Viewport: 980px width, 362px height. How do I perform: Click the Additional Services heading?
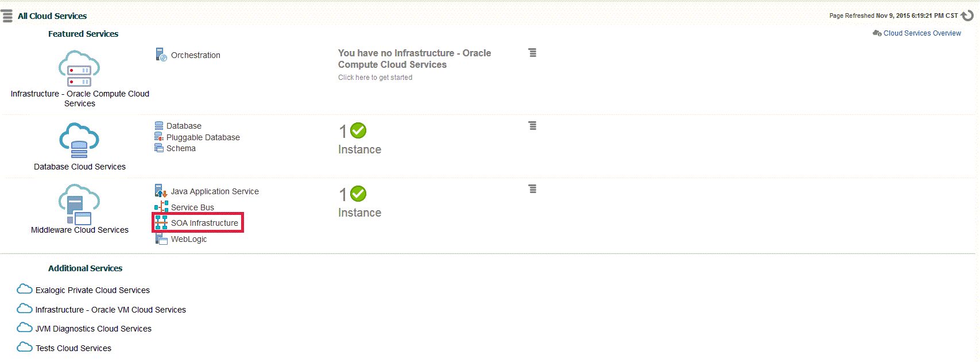click(85, 268)
